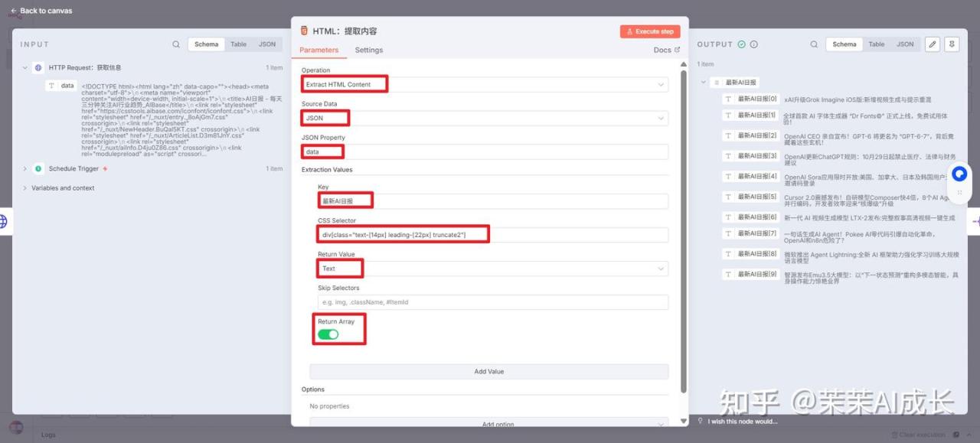The image size is (980, 443).
Task: Go back to canvas
Action: 41,11
